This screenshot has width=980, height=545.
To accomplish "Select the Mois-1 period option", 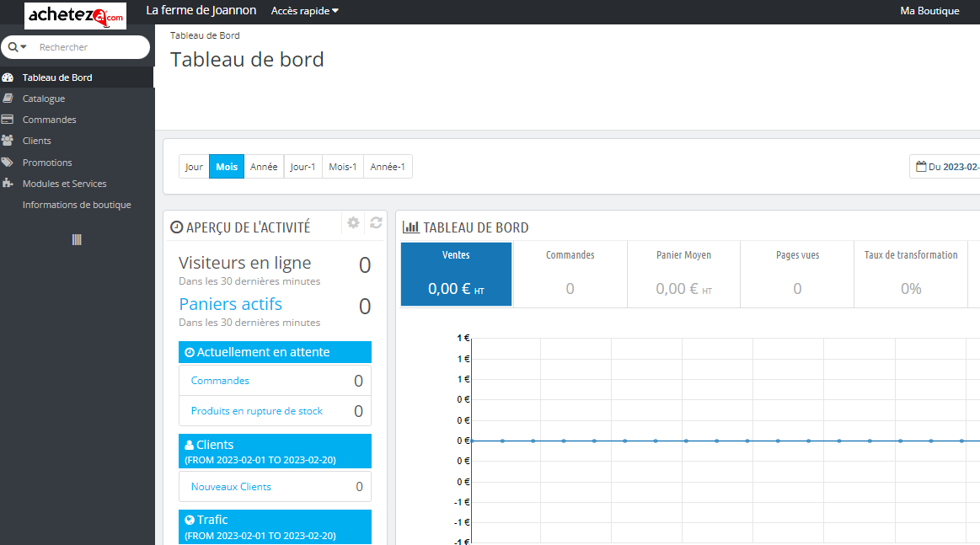I will (342, 167).
